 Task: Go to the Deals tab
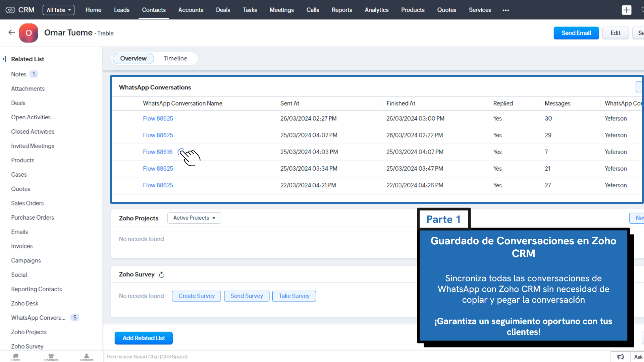(x=223, y=10)
